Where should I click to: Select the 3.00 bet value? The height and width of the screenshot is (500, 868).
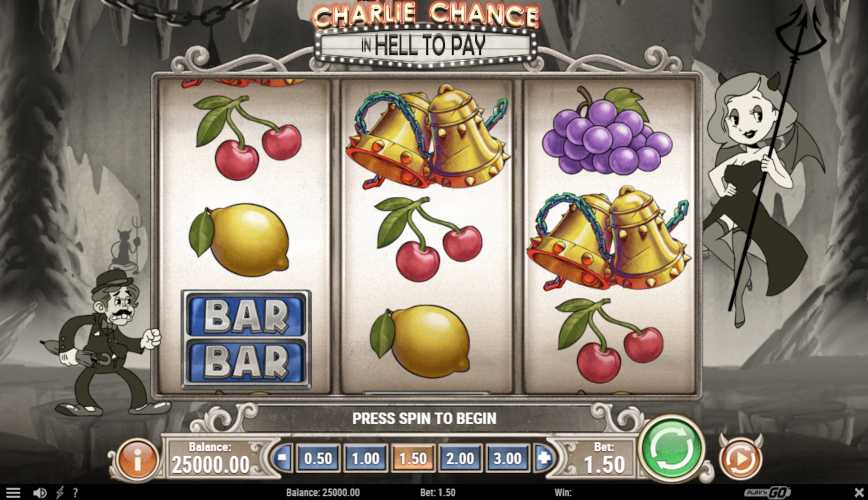pos(508,458)
